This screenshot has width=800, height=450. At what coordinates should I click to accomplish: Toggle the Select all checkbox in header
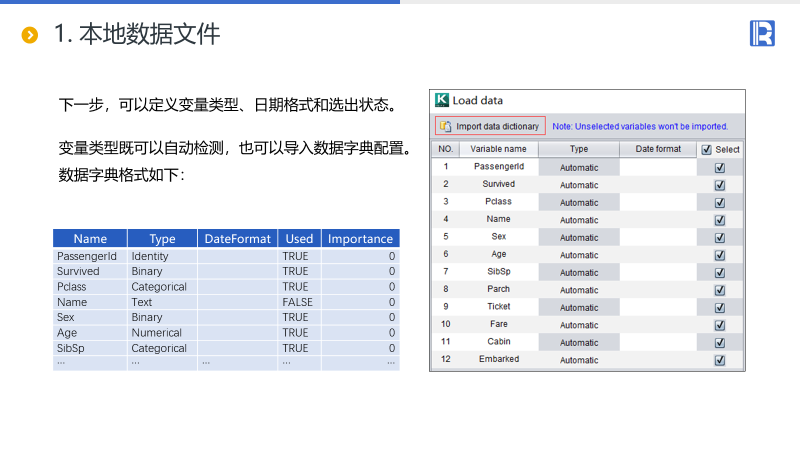tap(707, 150)
